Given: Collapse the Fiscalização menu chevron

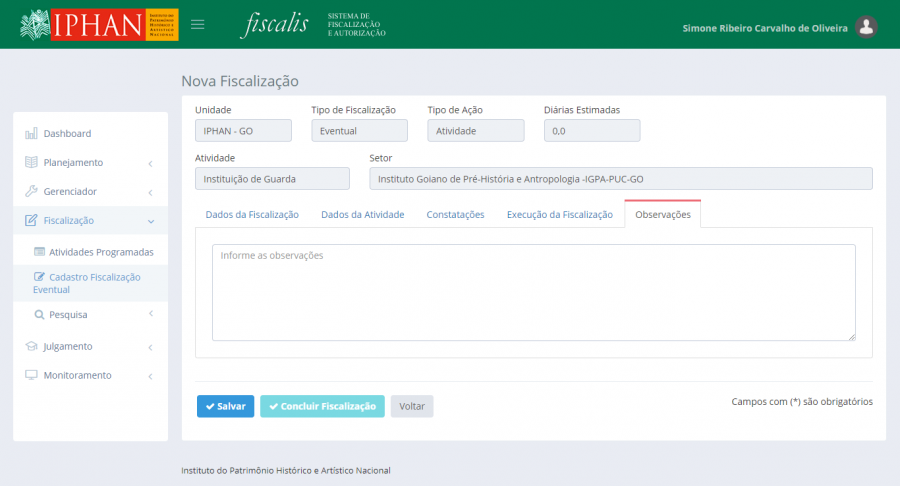Looking at the screenshot, I should click(x=150, y=221).
